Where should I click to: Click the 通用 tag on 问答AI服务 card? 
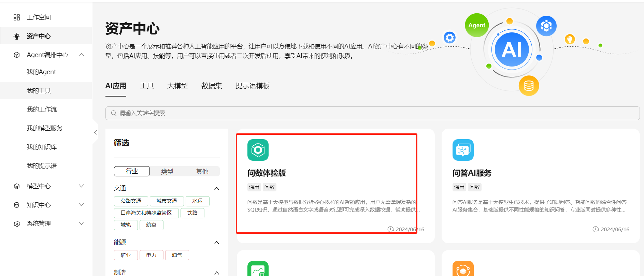pyautogui.click(x=459, y=187)
